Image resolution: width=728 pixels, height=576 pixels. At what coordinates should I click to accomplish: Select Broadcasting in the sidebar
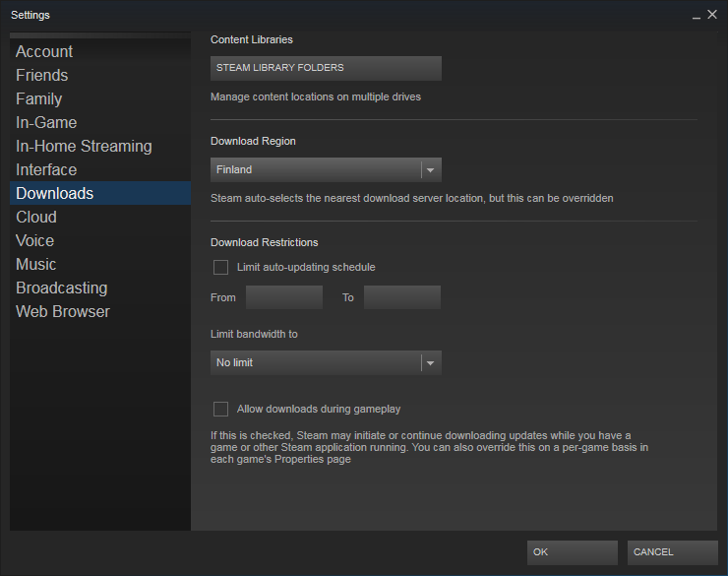click(99, 288)
